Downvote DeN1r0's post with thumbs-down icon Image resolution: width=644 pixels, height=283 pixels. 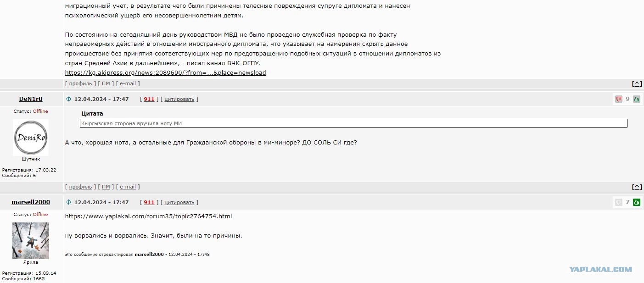point(618,99)
